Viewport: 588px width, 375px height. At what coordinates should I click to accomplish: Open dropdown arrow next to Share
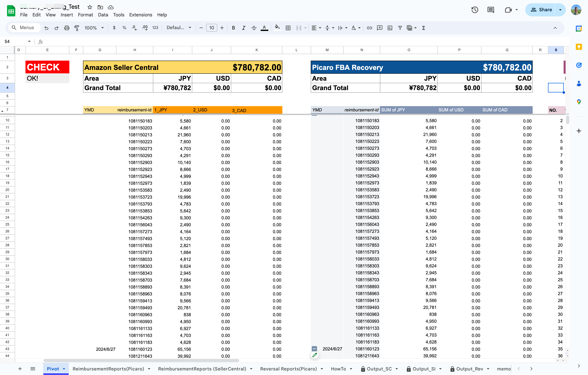[x=560, y=10]
